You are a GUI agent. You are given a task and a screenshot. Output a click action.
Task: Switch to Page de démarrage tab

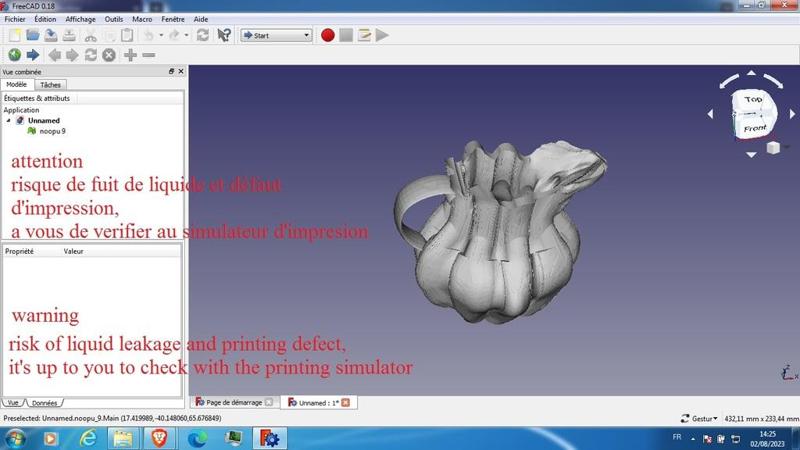[234, 403]
